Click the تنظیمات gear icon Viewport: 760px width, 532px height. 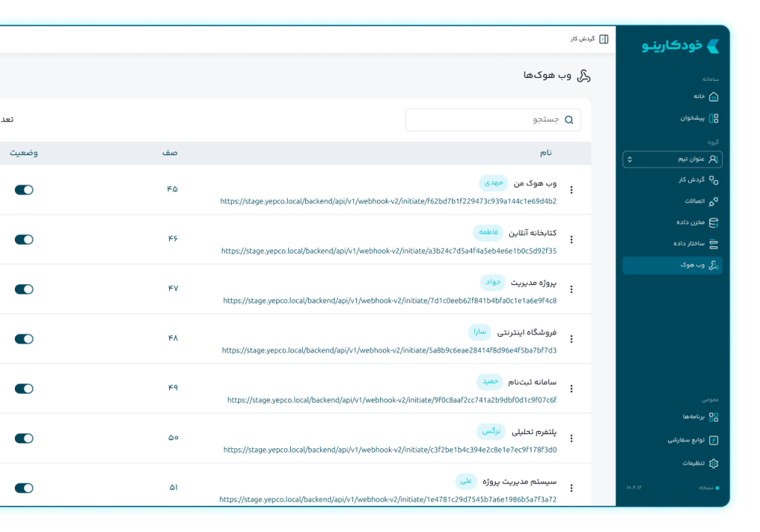(x=713, y=464)
